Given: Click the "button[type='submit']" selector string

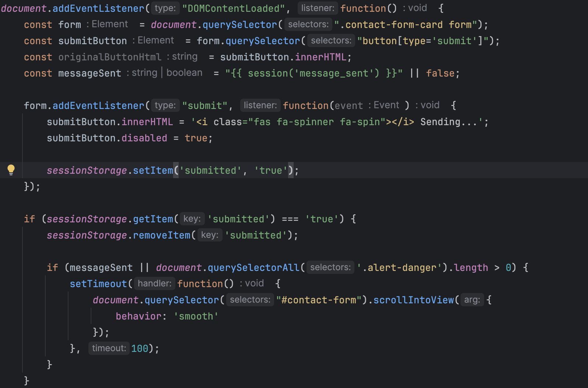Looking at the screenshot, I should (423, 41).
